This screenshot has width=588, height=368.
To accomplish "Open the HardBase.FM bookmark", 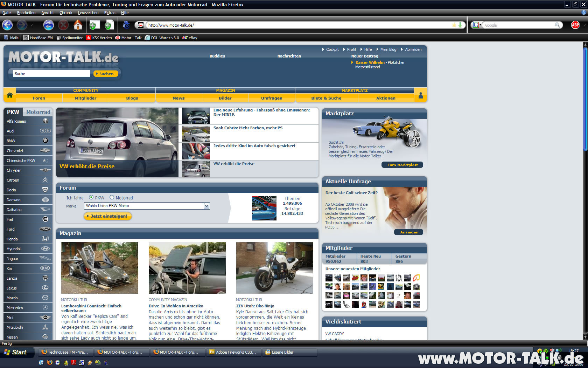I will pos(38,38).
